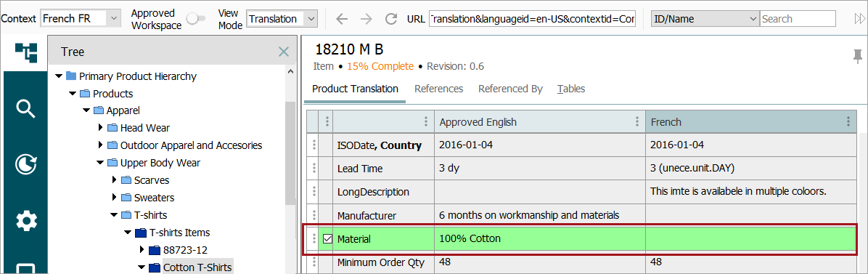Click the double-arrow icon beside Search
The width and height of the screenshot is (868, 274).
pyautogui.click(x=859, y=19)
